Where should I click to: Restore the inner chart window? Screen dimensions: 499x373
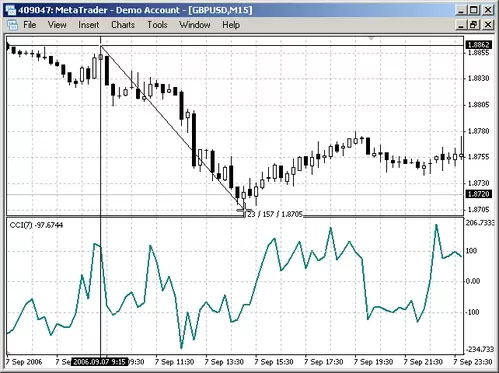[474, 25]
